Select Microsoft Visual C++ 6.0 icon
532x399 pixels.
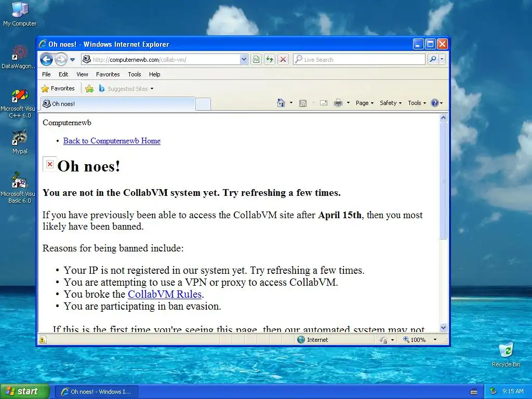pyautogui.click(x=19, y=104)
